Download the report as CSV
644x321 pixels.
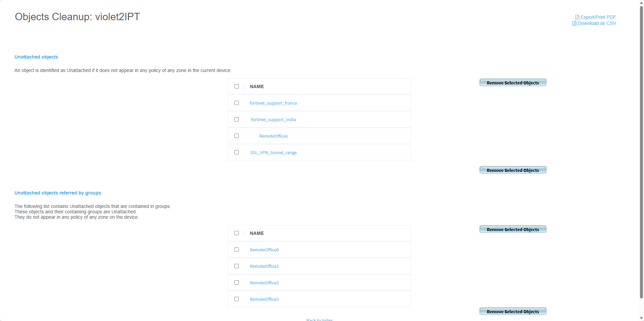[x=597, y=23]
